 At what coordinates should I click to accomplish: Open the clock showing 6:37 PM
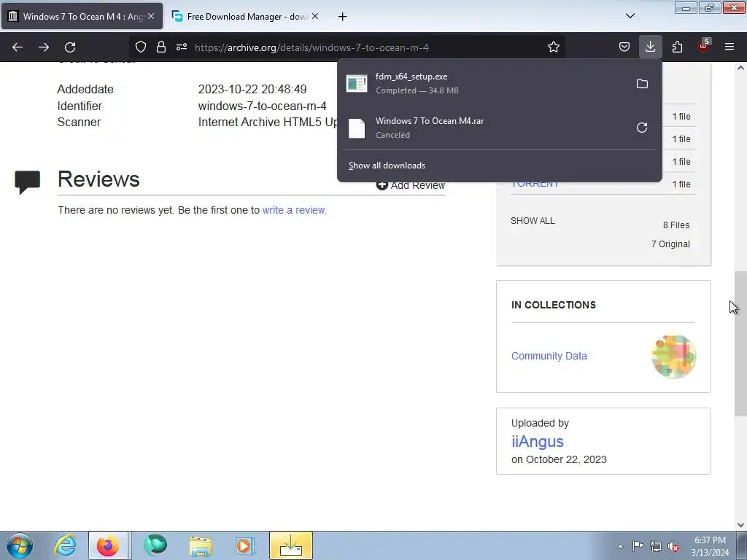click(x=710, y=546)
